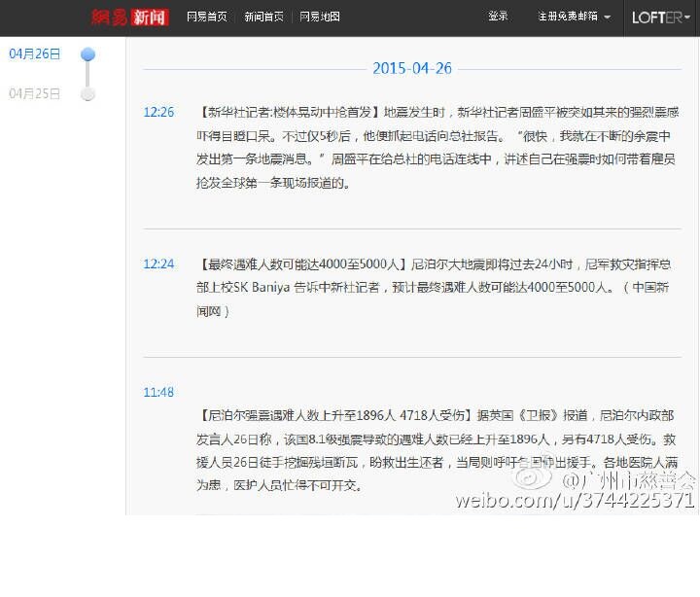Click the blue timeline dot for 04月26日
The height and width of the screenshot is (597, 700).
tap(87, 54)
